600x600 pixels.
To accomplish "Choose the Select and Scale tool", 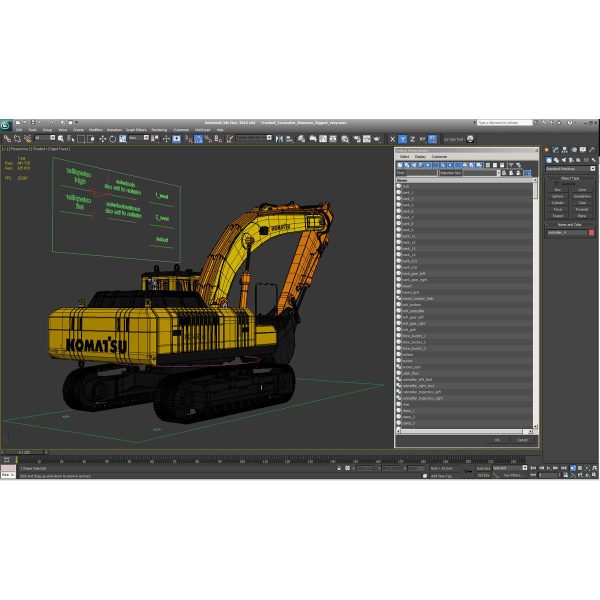I will coord(122,139).
